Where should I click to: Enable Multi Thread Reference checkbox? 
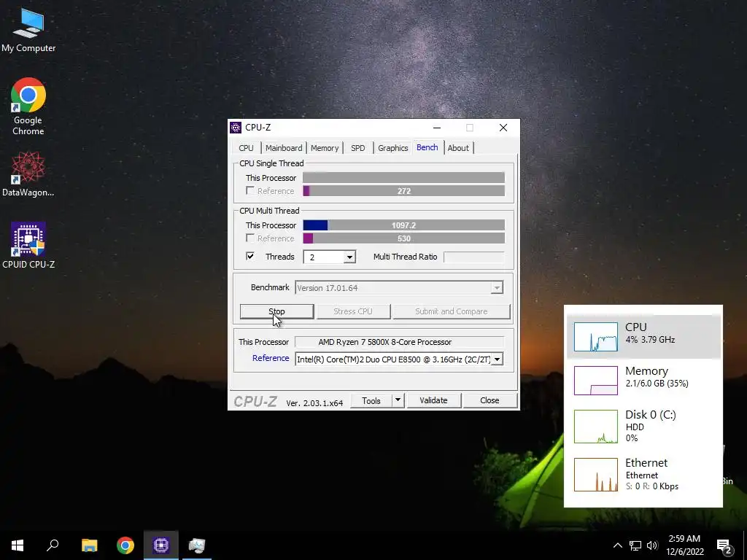[250, 238]
